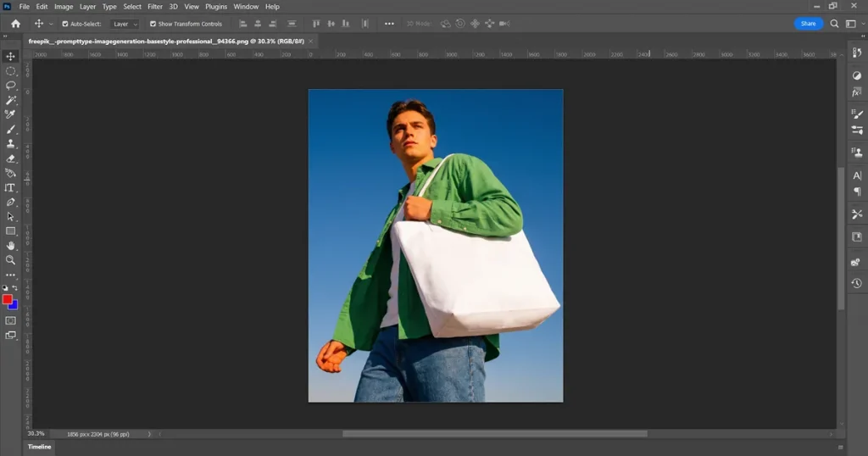This screenshot has width=868, height=456.
Task: Open the Character panel icon
Action: click(857, 175)
